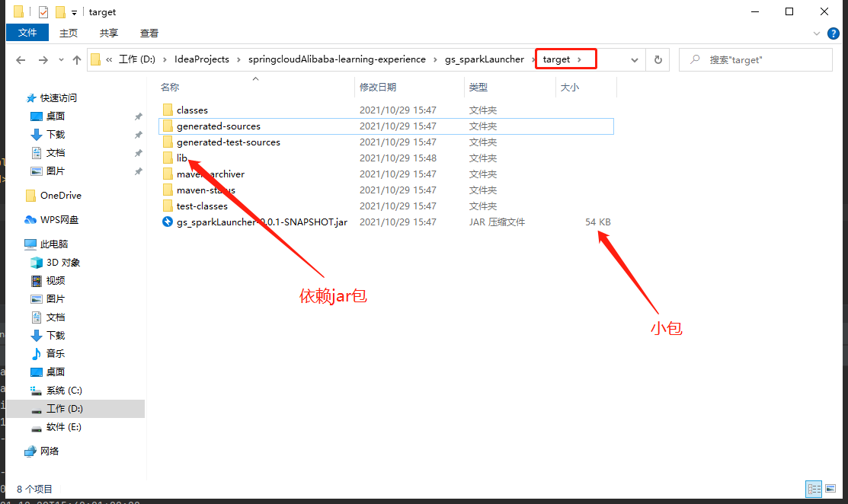848x504 pixels.
Task: Sort by 大小 column header
Action: pyautogui.click(x=569, y=87)
